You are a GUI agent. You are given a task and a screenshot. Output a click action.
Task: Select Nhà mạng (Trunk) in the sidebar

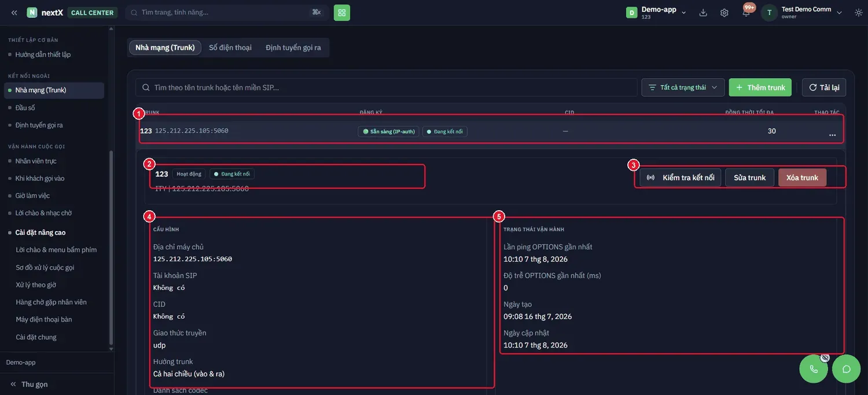(x=54, y=90)
